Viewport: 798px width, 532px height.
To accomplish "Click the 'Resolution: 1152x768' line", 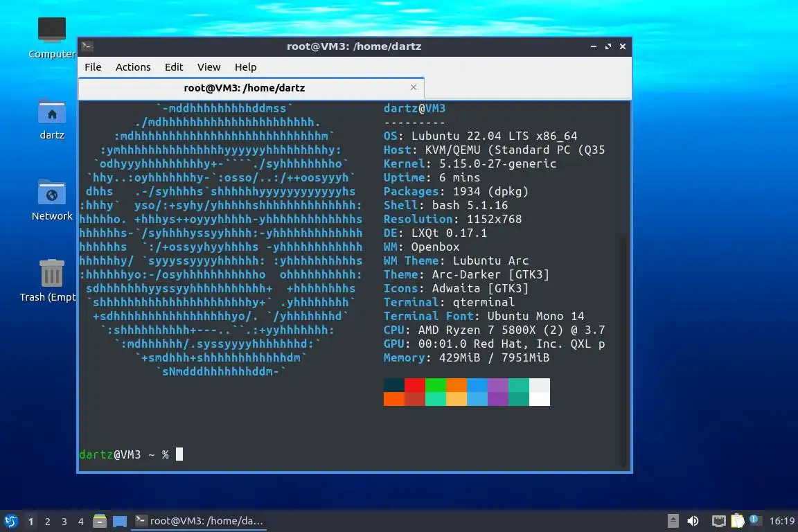I will click(452, 219).
